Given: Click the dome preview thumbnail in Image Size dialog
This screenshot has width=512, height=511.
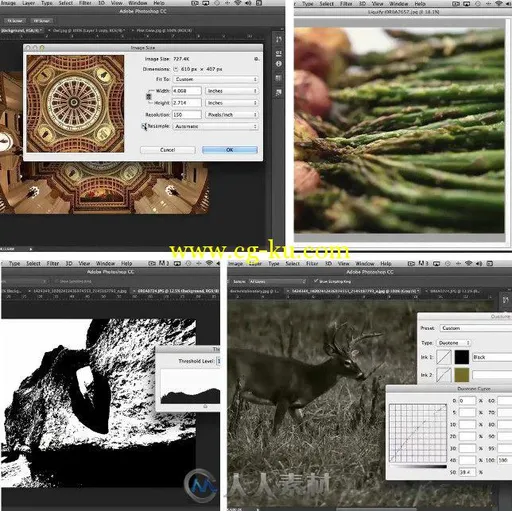Looking at the screenshot, I should pyautogui.click(x=75, y=104).
